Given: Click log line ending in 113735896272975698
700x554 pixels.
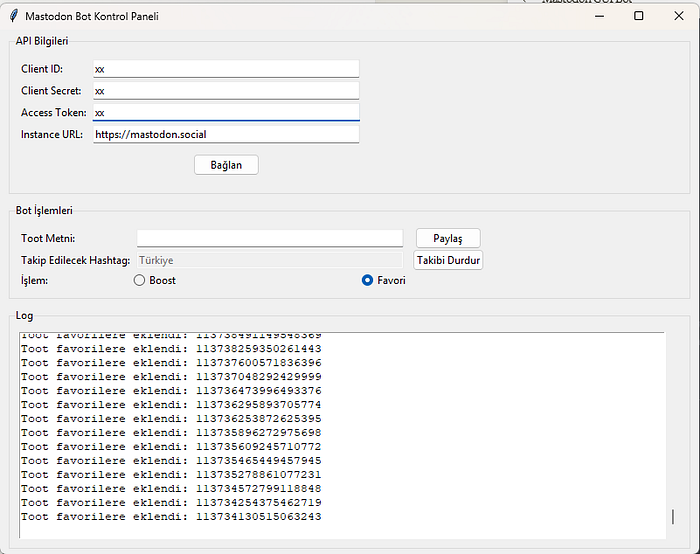Looking at the screenshot, I should 171,433.
